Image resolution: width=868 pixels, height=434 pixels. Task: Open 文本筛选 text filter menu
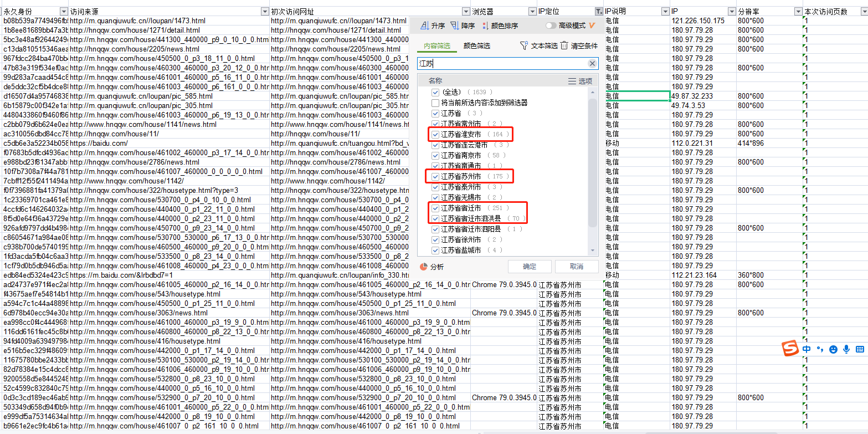pyautogui.click(x=538, y=46)
